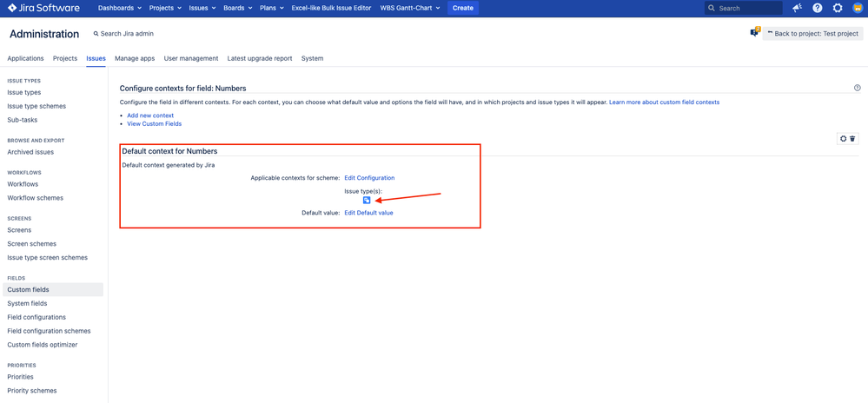Expand the Boards dropdown menu
Viewport: 868px width, 403px height.
[238, 8]
